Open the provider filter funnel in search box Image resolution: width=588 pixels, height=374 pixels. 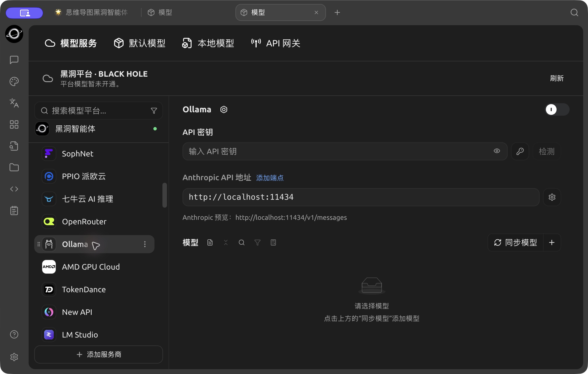154,111
